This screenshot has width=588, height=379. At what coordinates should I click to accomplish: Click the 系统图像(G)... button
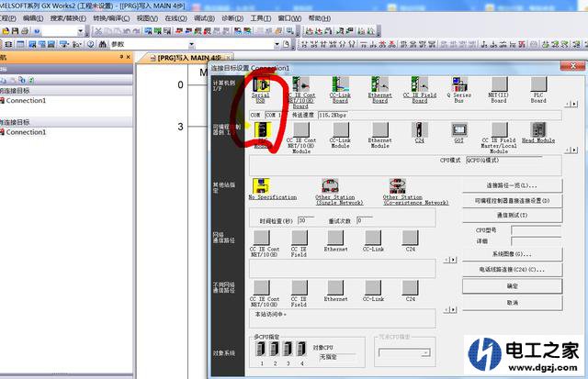tap(513, 254)
